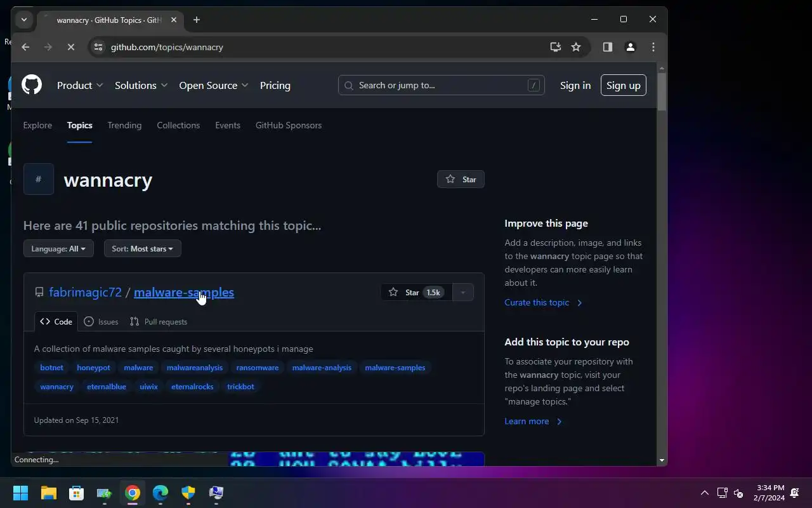This screenshot has height=508, width=812.
Task: View site information icon in address bar
Action: (98, 47)
